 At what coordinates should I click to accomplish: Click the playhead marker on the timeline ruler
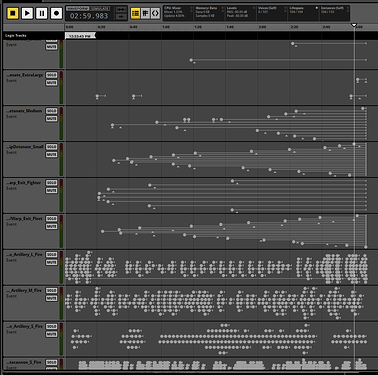point(354,25)
